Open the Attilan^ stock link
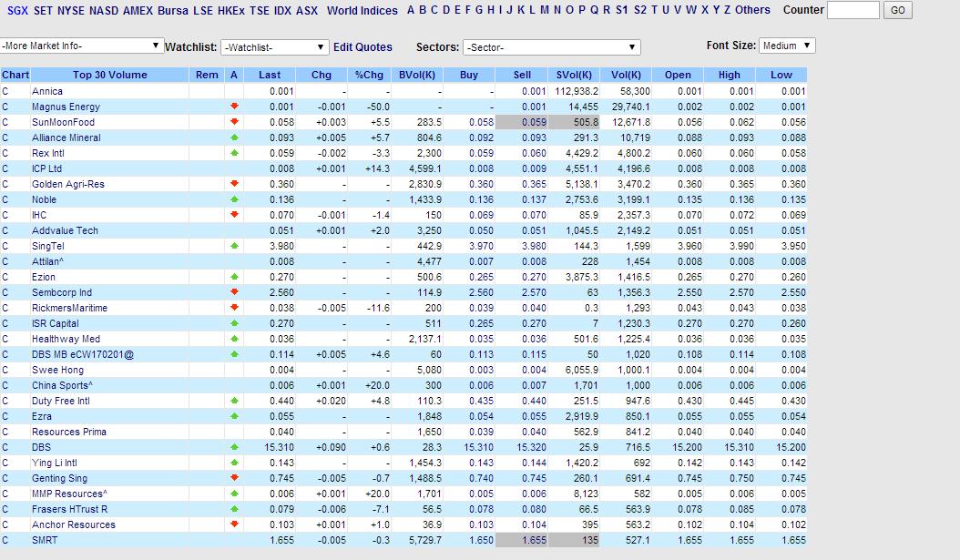This screenshot has height=560, width=960. tap(47, 261)
